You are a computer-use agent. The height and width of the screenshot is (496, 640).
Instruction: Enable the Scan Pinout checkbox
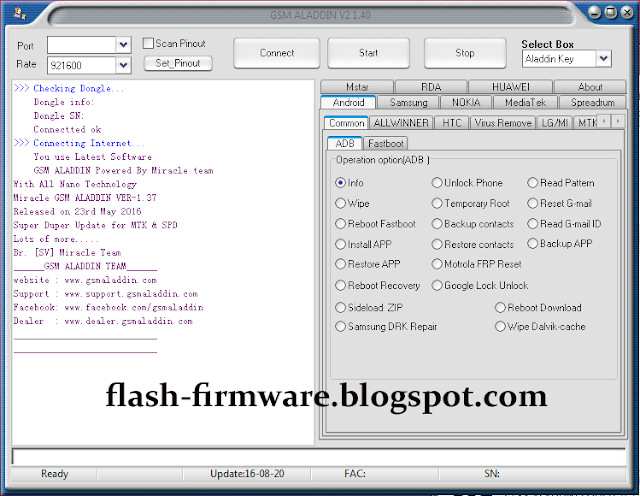148,43
